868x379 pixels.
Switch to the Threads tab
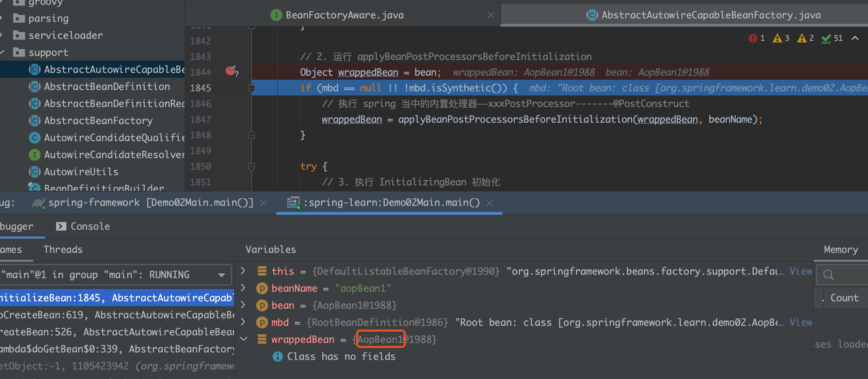pos(63,249)
